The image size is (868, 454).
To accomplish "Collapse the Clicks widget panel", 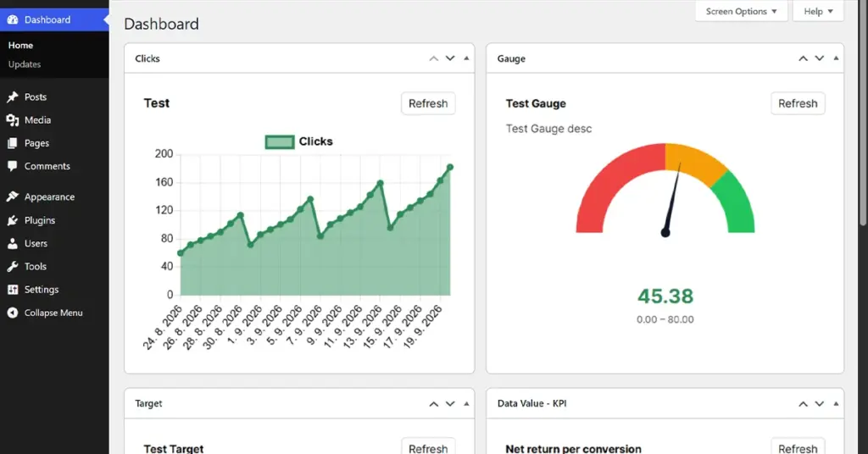I will [466, 58].
